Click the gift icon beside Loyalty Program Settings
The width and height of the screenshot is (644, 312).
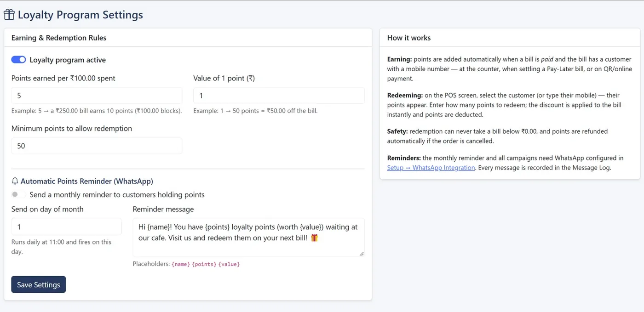pyautogui.click(x=9, y=15)
